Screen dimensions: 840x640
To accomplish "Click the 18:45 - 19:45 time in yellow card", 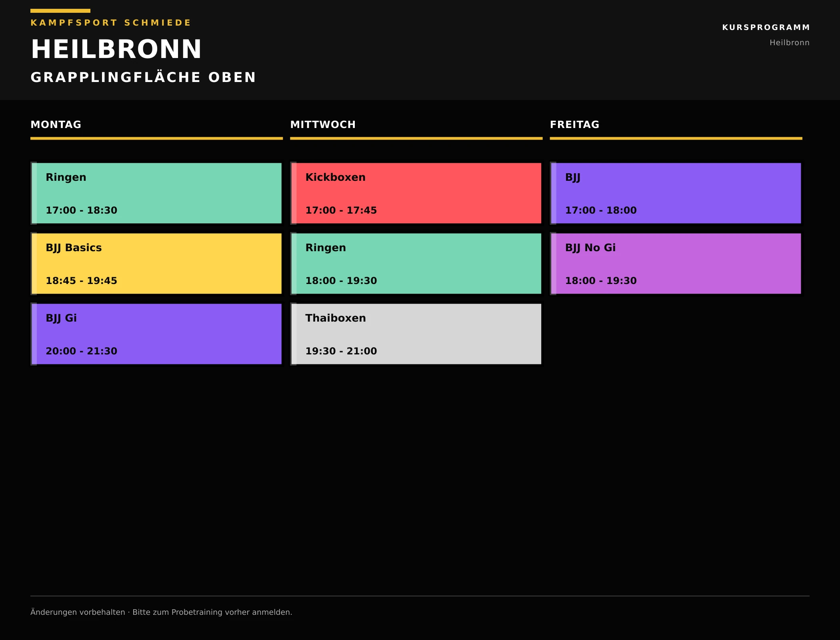I will pos(81,281).
